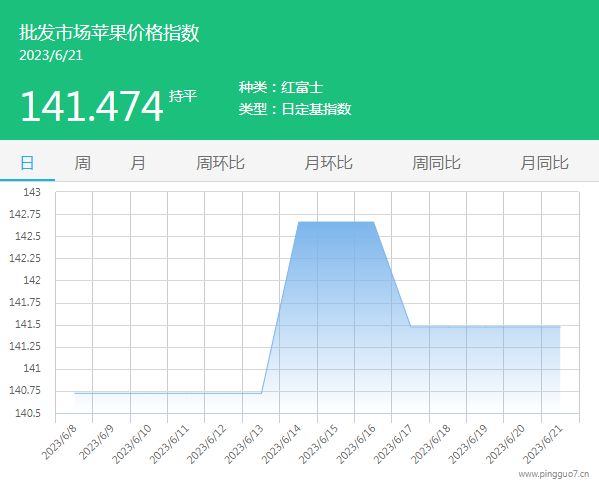The image size is (599, 485).
Task: Click the 143 y-axis label
Action: pos(32,192)
